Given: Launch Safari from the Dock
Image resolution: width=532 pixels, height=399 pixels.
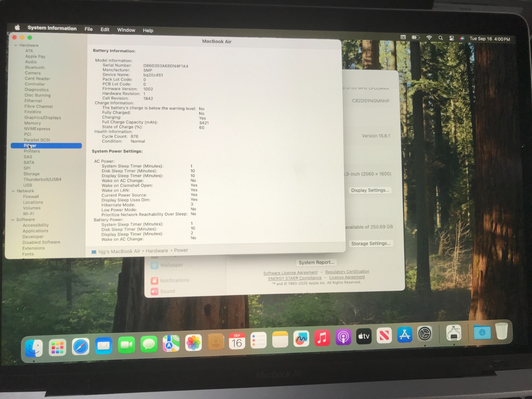Looking at the screenshot, I should [80, 347].
